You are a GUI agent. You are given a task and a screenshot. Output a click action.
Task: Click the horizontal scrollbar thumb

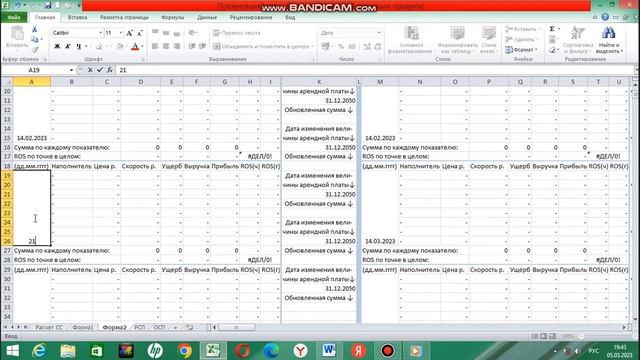(237, 327)
